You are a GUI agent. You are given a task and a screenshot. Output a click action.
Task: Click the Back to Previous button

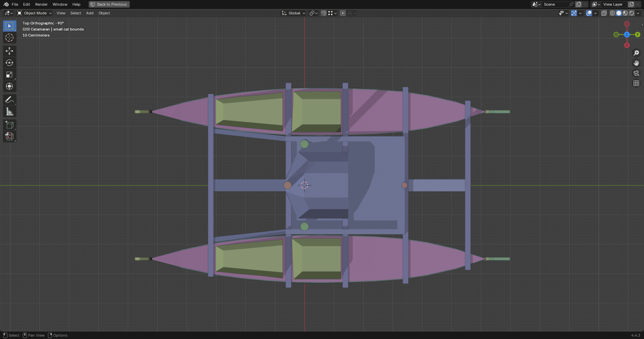[x=109, y=4]
